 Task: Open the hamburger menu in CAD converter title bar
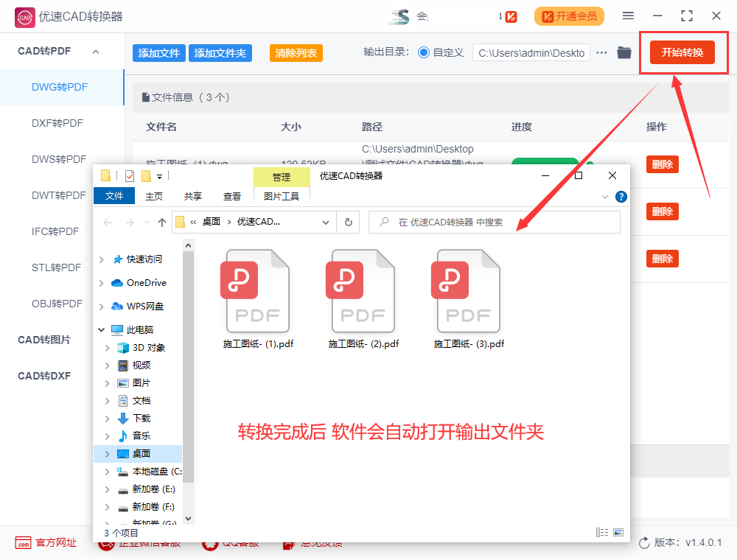click(x=628, y=16)
